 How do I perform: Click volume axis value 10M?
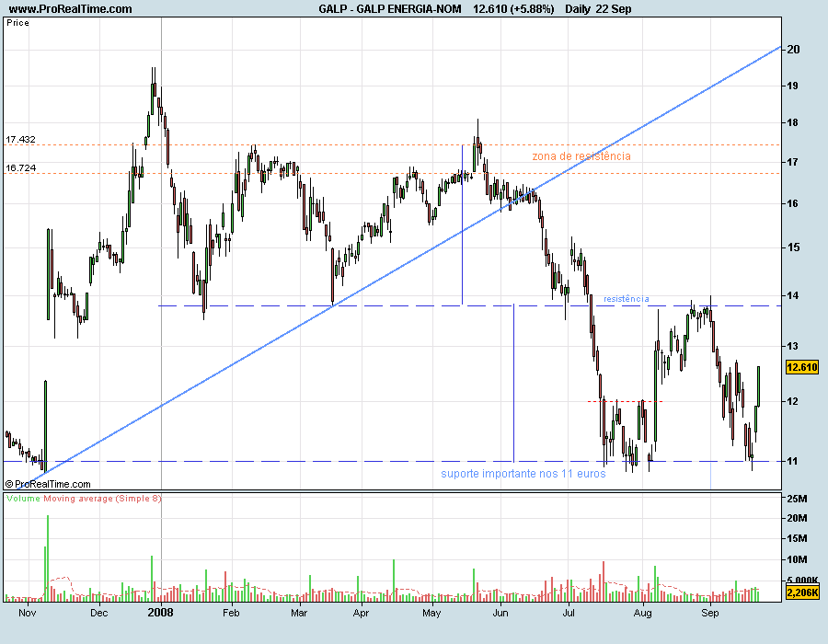click(797, 559)
